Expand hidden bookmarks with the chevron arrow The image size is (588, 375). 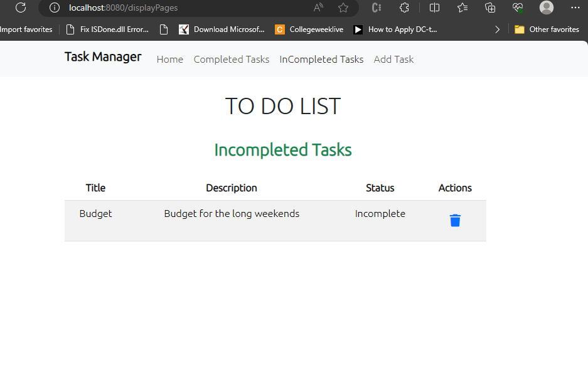497,29
